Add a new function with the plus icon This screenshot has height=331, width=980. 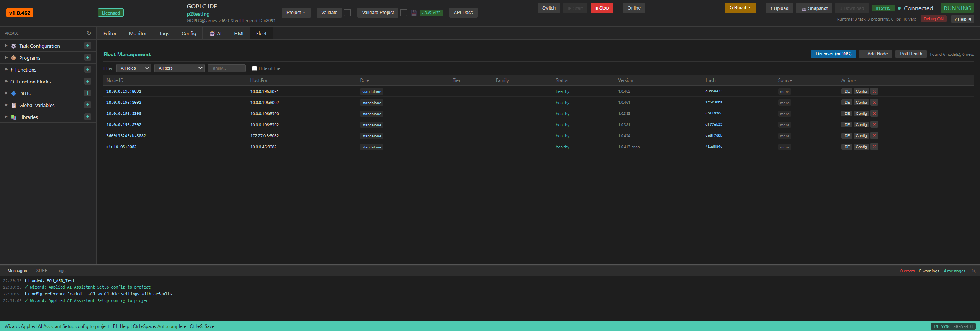(88, 69)
